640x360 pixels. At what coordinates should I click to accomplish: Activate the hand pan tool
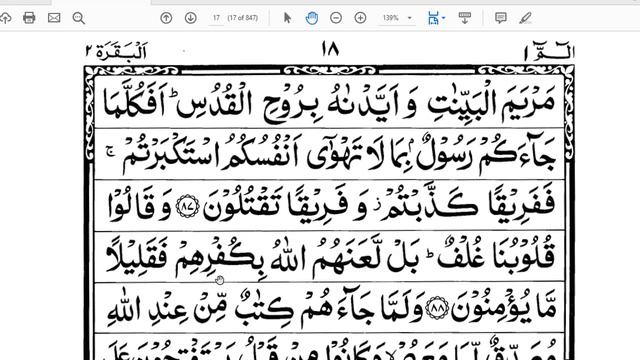[x=312, y=18]
